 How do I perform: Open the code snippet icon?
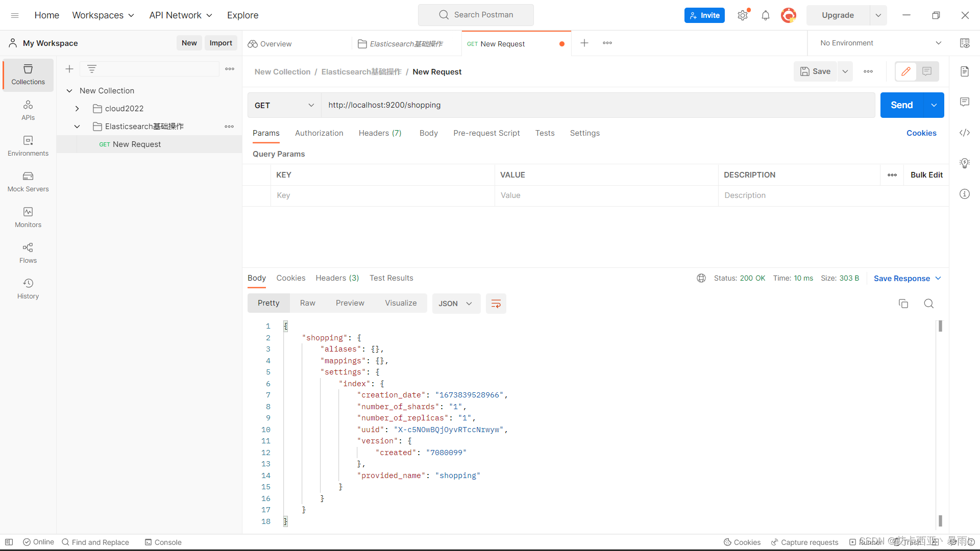click(x=965, y=133)
